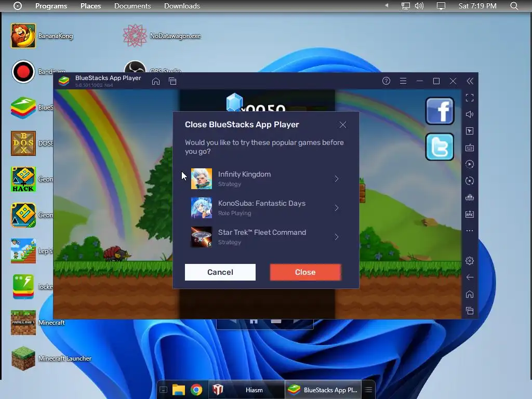Open the Programs menu

pos(51,6)
